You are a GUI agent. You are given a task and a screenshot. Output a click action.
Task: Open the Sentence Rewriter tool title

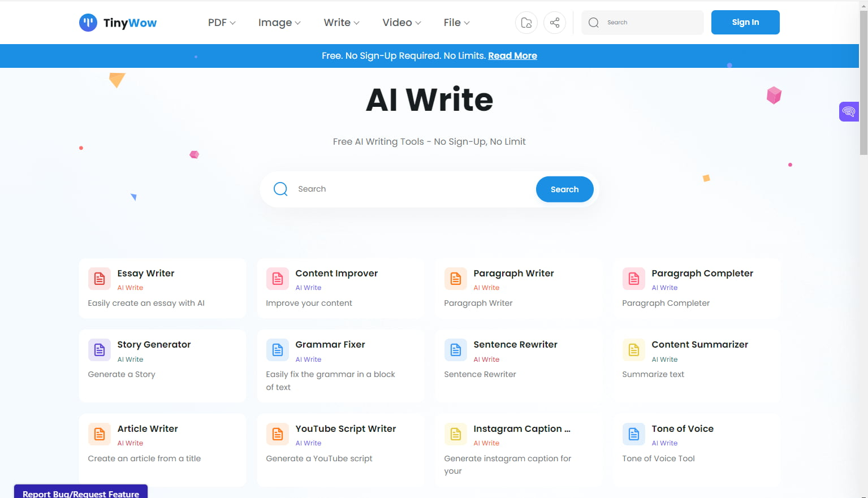coord(515,344)
